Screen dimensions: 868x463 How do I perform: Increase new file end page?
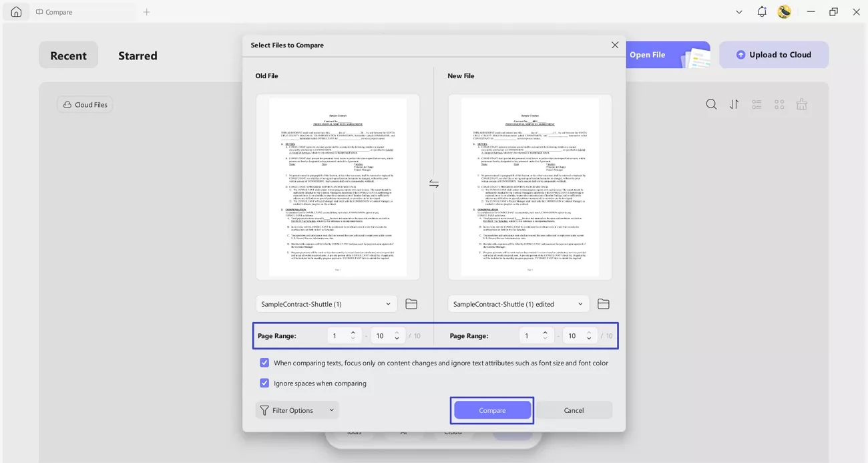pos(589,332)
